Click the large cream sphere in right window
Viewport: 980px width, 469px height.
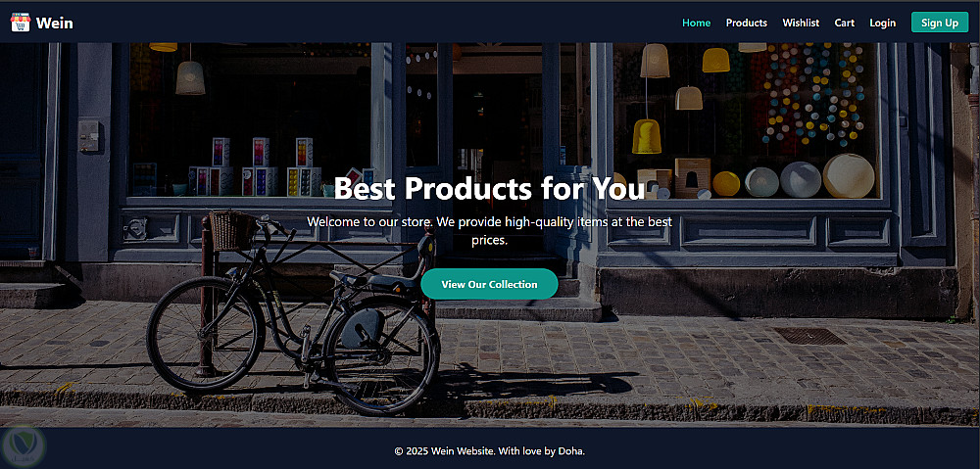(x=848, y=176)
